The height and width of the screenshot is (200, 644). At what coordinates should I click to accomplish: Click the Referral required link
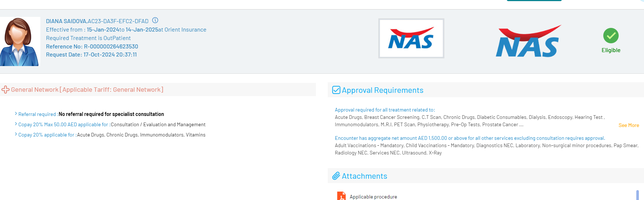click(38, 114)
